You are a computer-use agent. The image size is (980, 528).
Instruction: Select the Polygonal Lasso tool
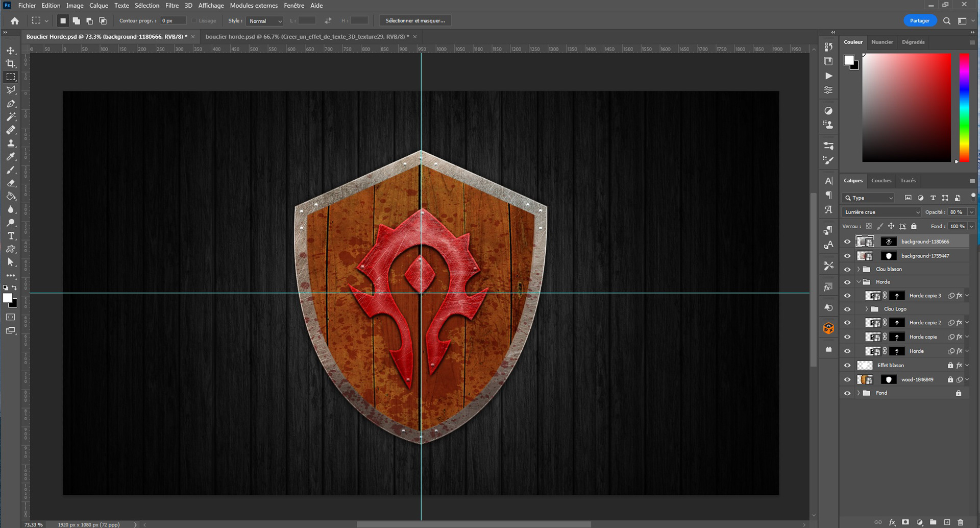[x=11, y=90]
